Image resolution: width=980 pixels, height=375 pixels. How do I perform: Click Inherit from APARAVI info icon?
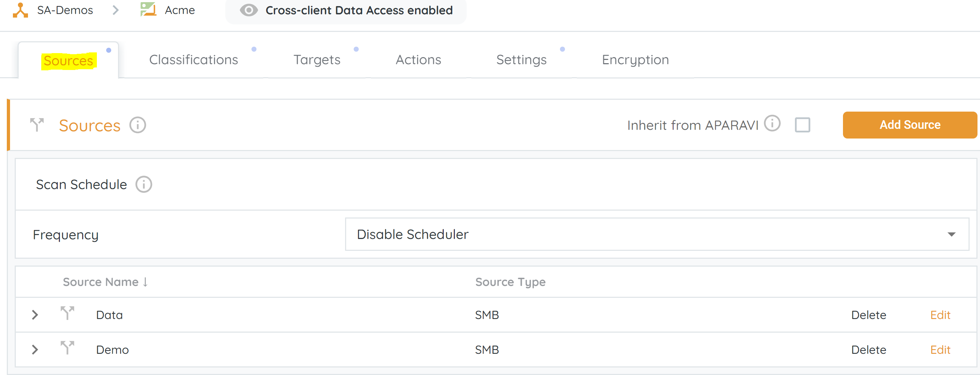point(772,123)
